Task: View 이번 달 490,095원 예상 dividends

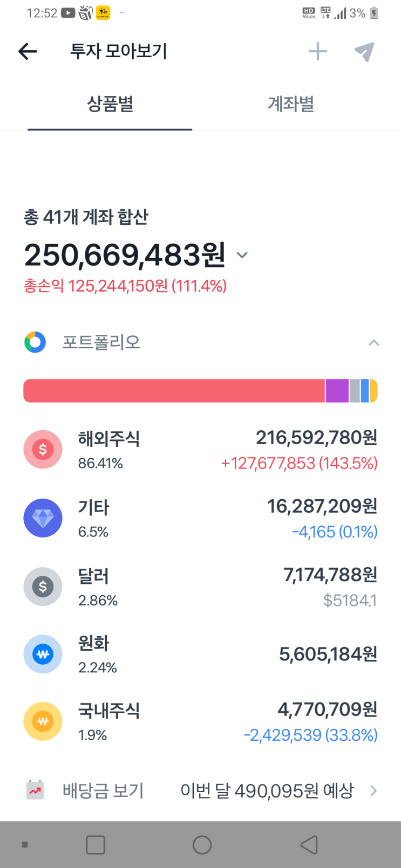Action: [x=267, y=791]
